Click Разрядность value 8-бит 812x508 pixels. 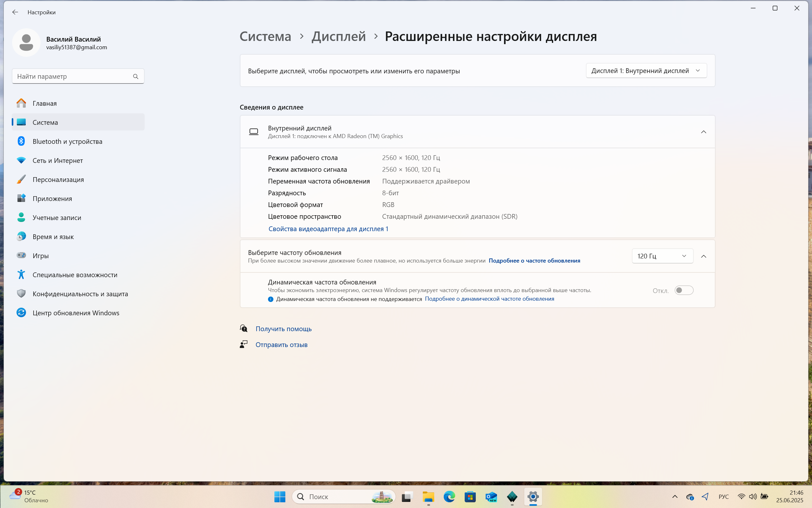coord(390,193)
